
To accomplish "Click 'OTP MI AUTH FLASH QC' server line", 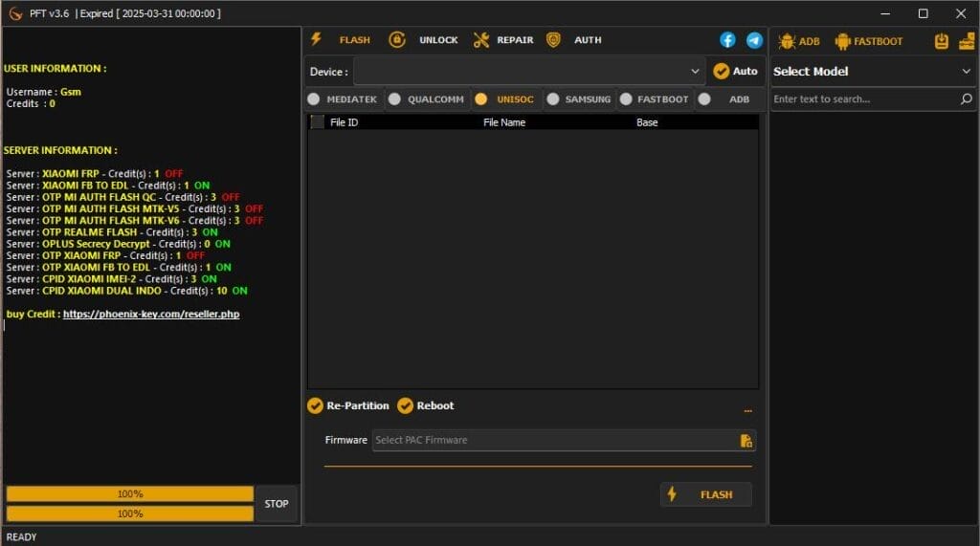I will pyautogui.click(x=122, y=197).
